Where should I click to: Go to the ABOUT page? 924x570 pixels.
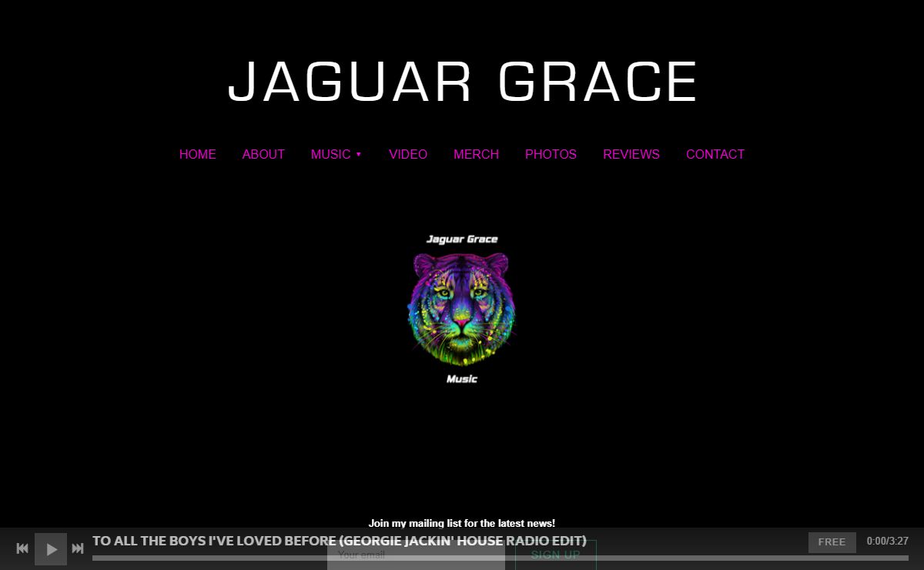[263, 154]
